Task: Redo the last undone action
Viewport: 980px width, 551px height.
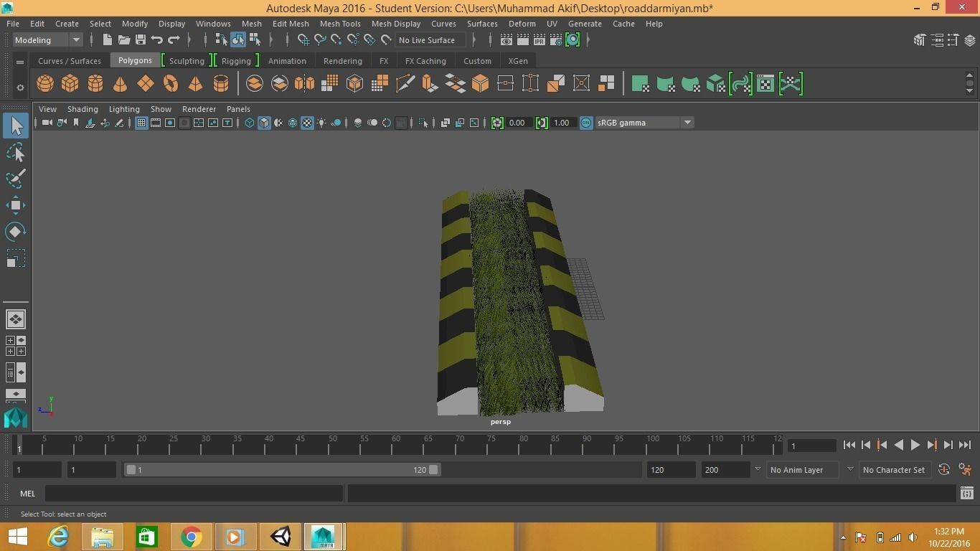Action: pos(174,40)
